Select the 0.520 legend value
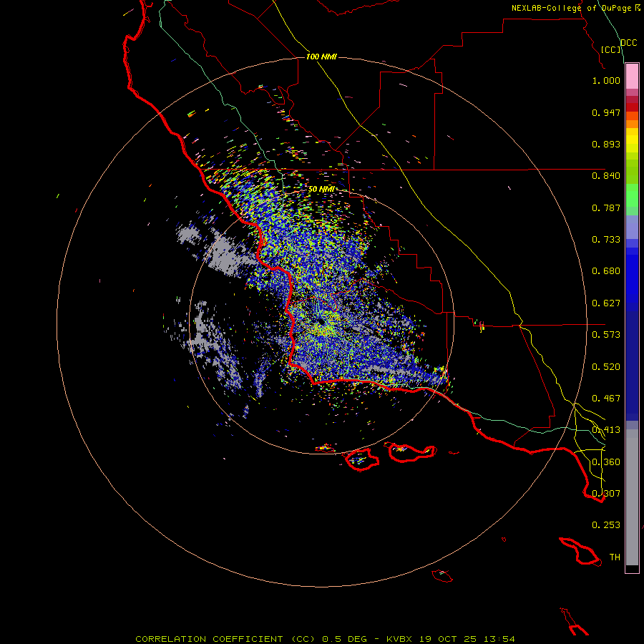The image size is (644, 644). 606,367
